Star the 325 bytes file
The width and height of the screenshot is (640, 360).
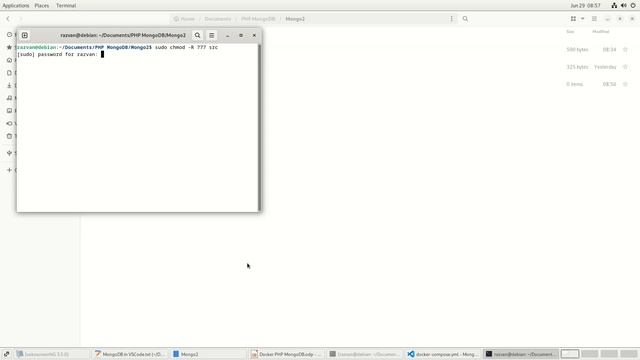pos(625,67)
